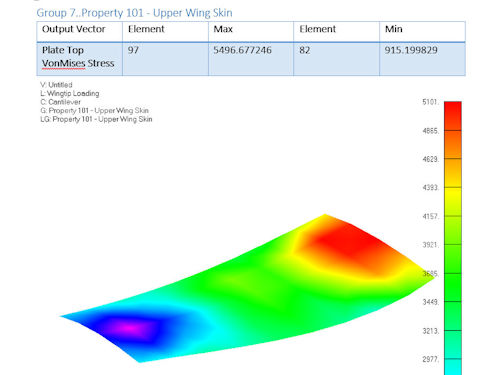Image resolution: width=500 pixels, height=375 pixels.
Task: Select the 'Min' column header
Action: [422, 32]
